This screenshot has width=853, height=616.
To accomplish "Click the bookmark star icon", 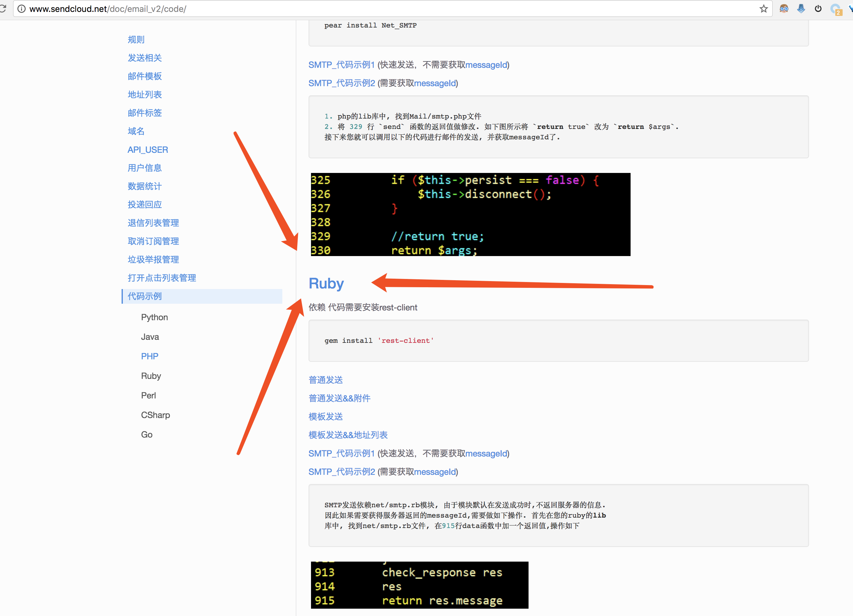I will coord(763,9).
